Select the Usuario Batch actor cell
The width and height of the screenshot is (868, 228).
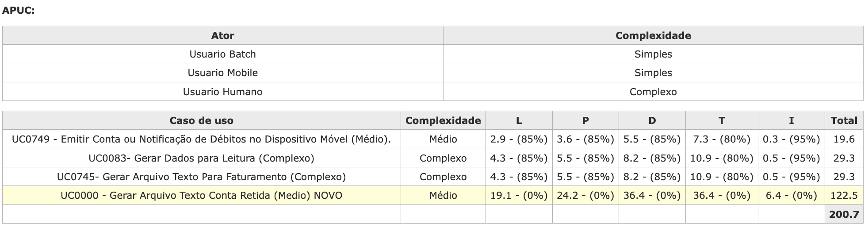pyautogui.click(x=222, y=54)
